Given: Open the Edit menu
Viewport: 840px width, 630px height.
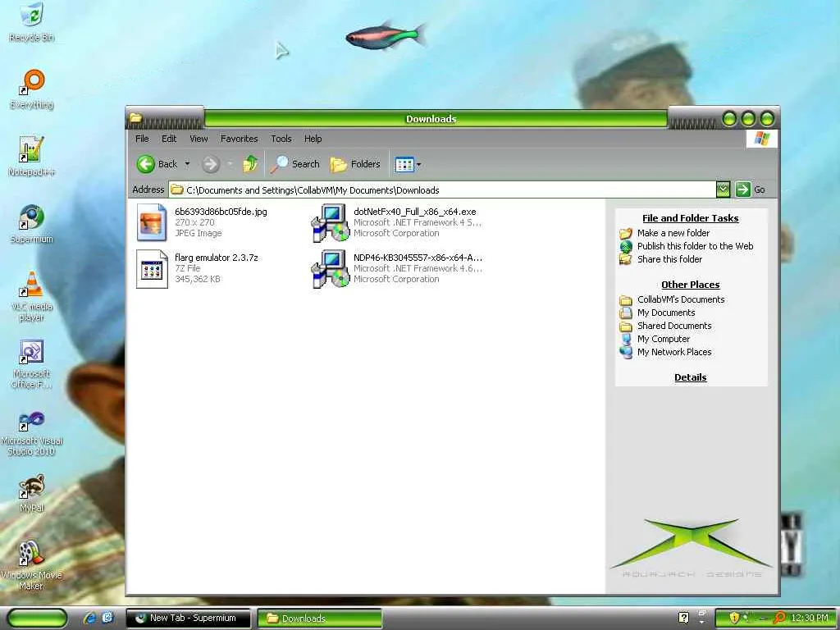Looking at the screenshot, I should click(169, 139).
